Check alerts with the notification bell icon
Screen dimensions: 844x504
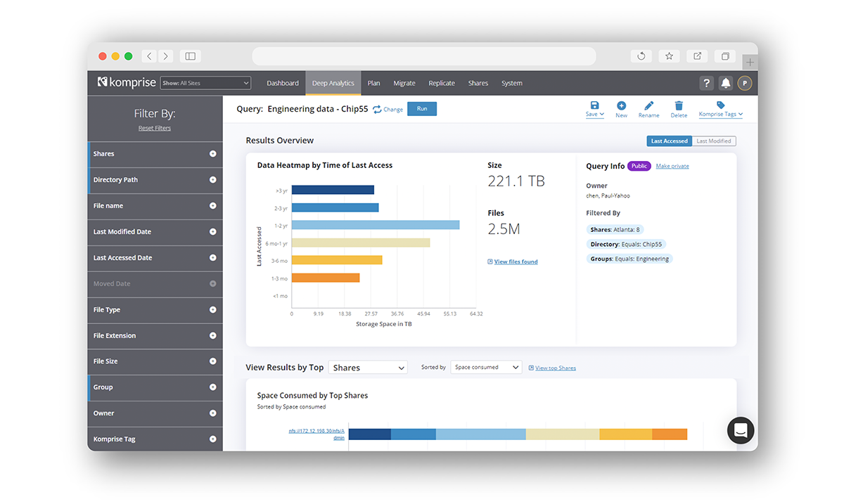725,83
